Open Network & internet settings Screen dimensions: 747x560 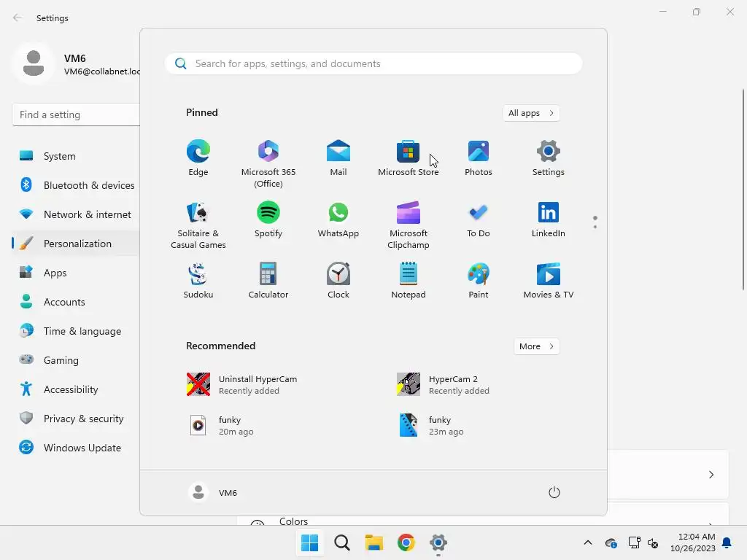click(76, 214)
